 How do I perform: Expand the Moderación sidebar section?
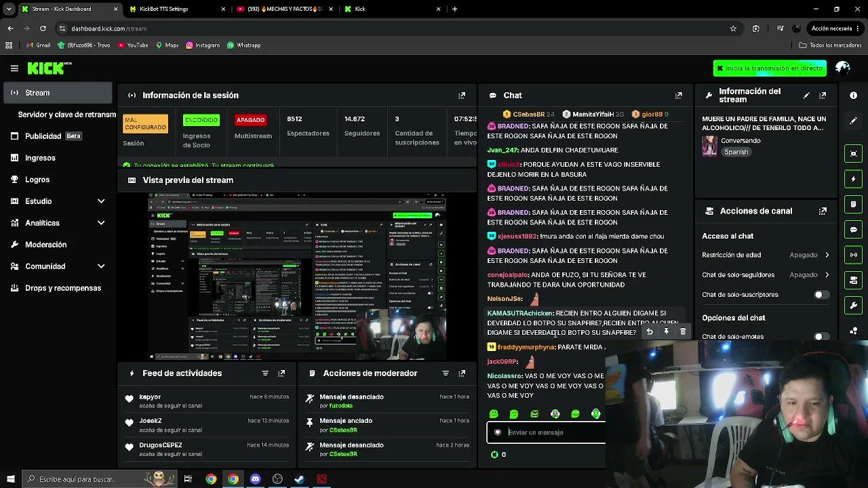pos(58,245)
